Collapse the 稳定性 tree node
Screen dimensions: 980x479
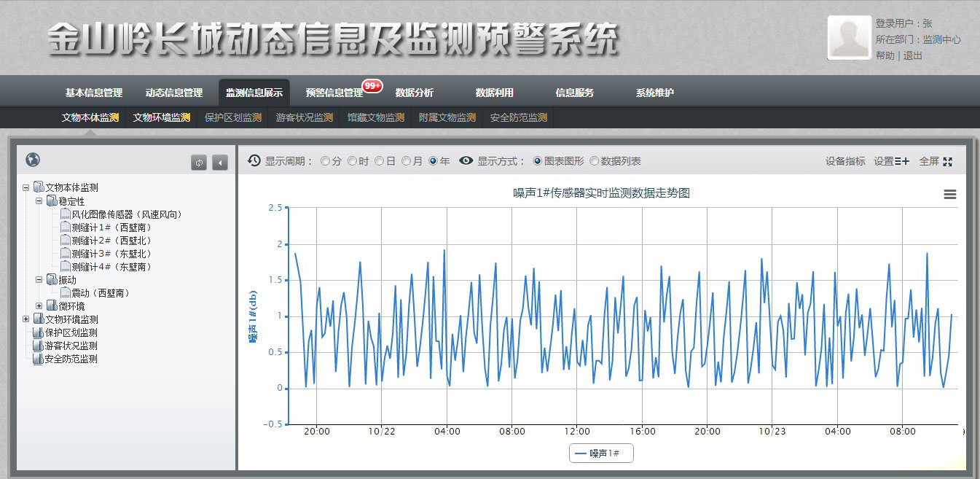(39, 201)
